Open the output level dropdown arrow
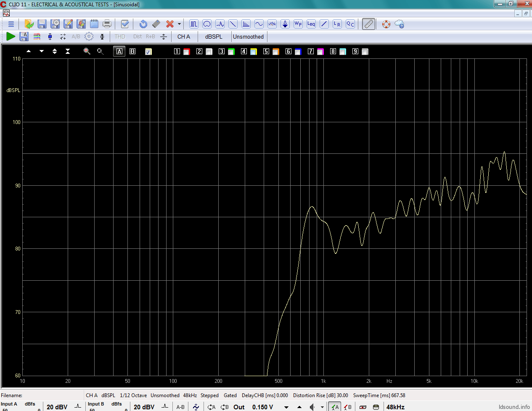Image resolution: width=532 pixels, height=411 pixels. (286, 407)
